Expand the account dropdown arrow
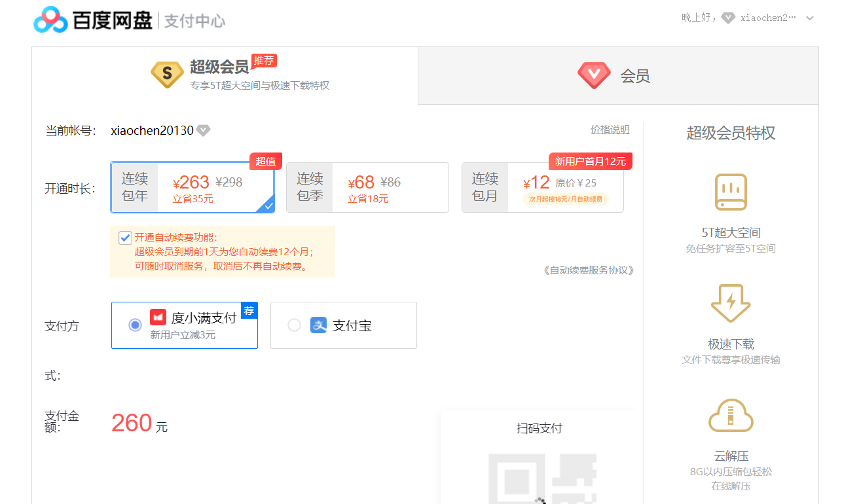Screen dimensions: 842x504 810,18
